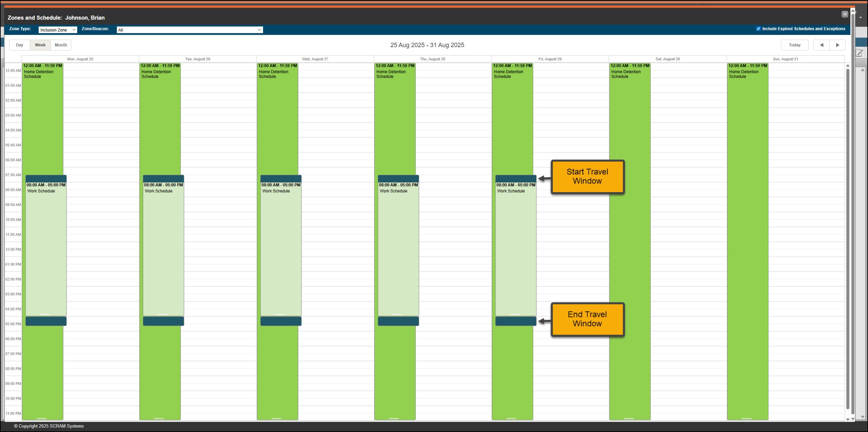Expand the Zone/Beacon dropdown
This screenshot has width=868, height=432.
pyautogui.click(x=190, y=30)
